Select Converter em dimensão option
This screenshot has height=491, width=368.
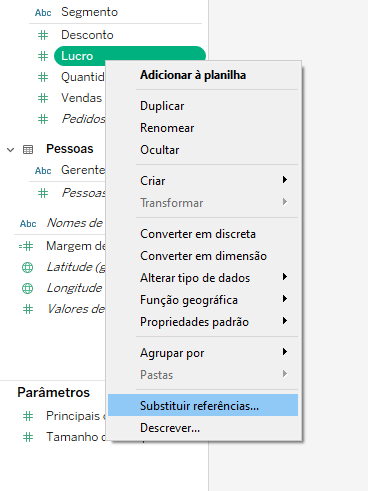(x=203, y=256)
